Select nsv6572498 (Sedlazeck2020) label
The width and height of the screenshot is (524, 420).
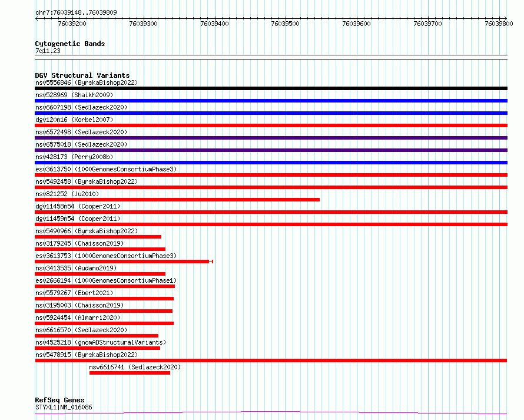pos(81,132)
